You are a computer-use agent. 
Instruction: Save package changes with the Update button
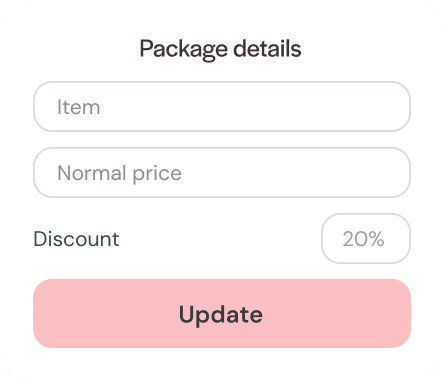222,314
